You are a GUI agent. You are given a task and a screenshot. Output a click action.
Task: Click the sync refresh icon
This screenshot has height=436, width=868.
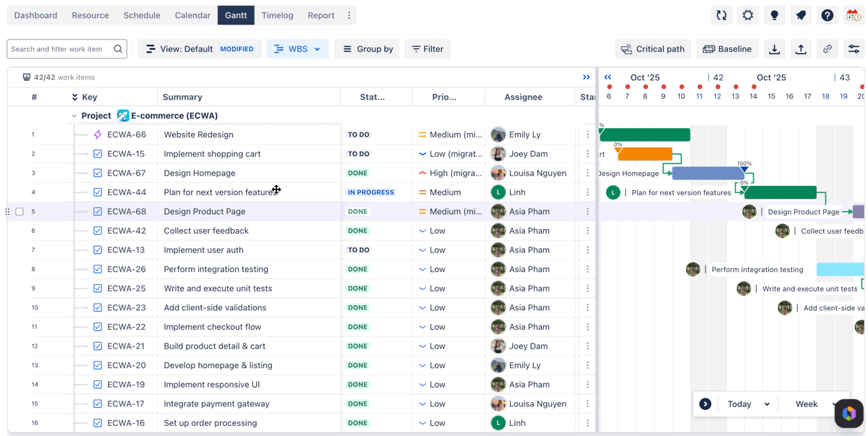coord(721,15)
